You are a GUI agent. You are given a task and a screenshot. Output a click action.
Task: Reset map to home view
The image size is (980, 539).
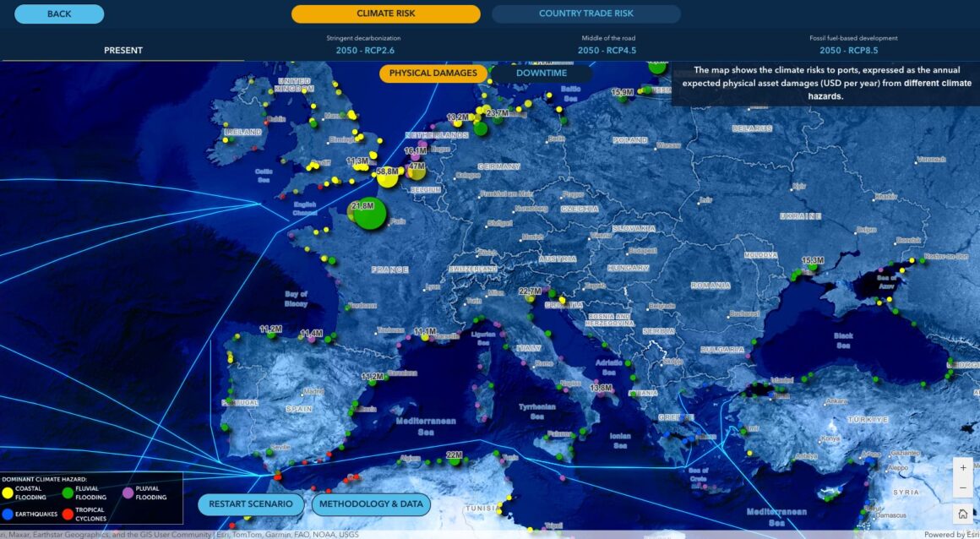click(962, 513)
